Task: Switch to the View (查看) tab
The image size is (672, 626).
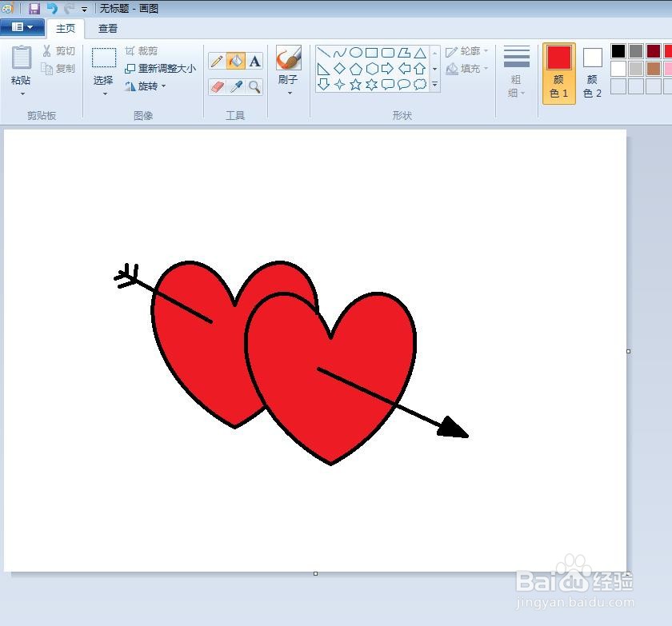Action: pyautogui.click(x=107, y=29)
